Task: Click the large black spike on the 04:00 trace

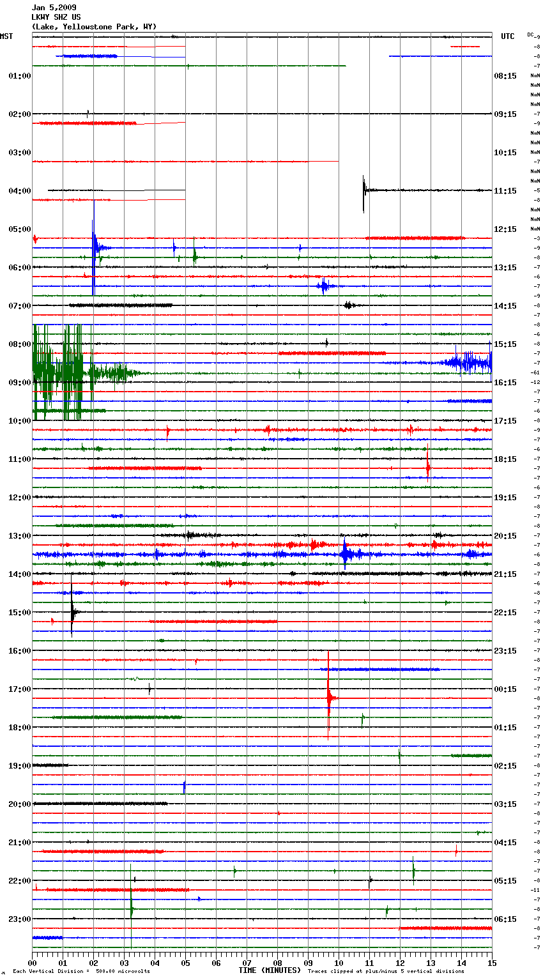Action: pos(364,193)
